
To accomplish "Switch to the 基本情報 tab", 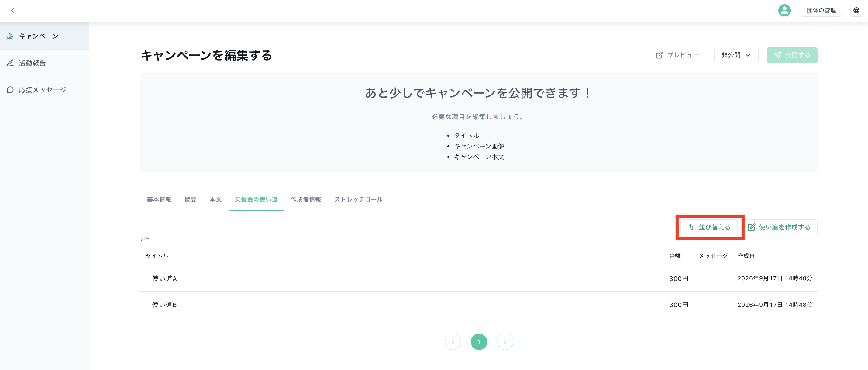I will click(159, 199).
